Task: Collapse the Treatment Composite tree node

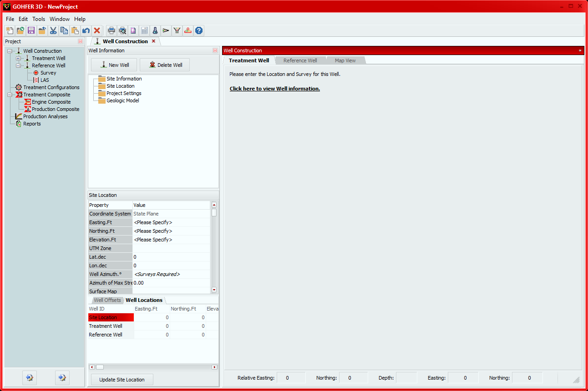Action: [x=10, y=95]
